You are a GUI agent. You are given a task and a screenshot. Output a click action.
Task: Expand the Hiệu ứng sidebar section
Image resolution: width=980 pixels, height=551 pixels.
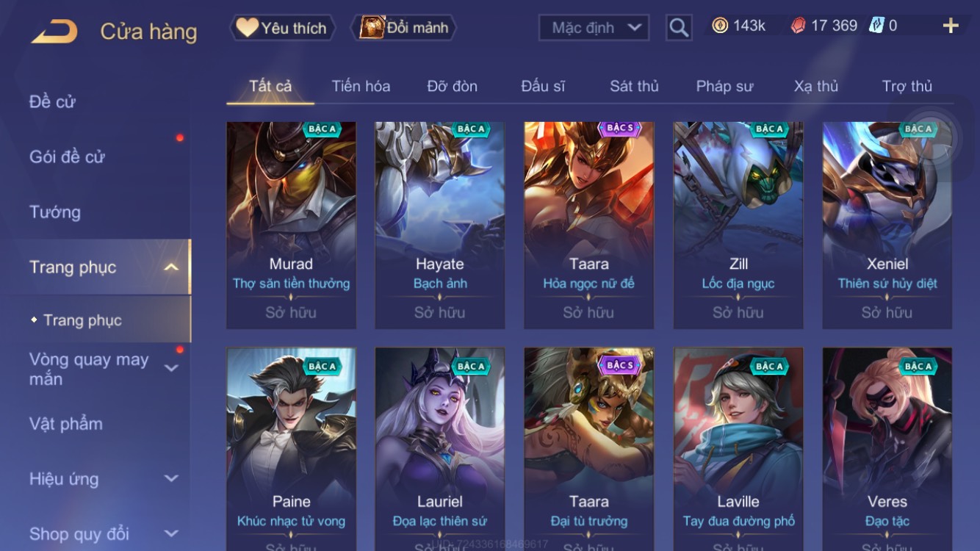pyautogui.click(x=171, y=478)
